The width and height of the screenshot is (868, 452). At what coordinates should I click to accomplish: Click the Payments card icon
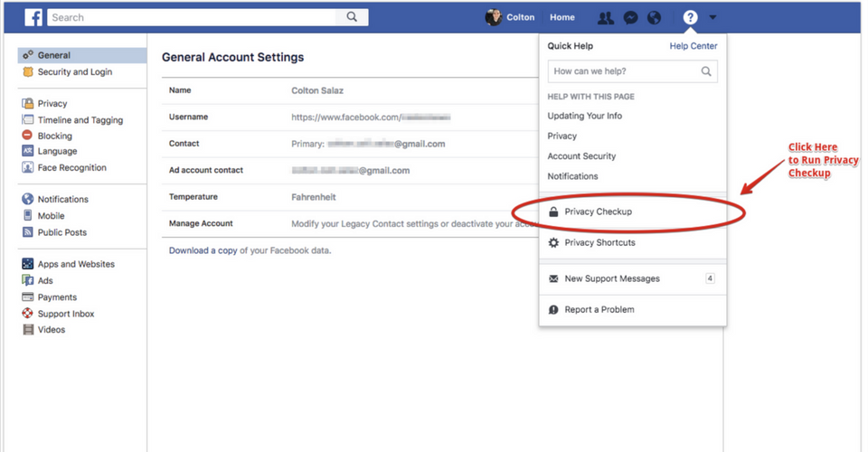point(28,297)
